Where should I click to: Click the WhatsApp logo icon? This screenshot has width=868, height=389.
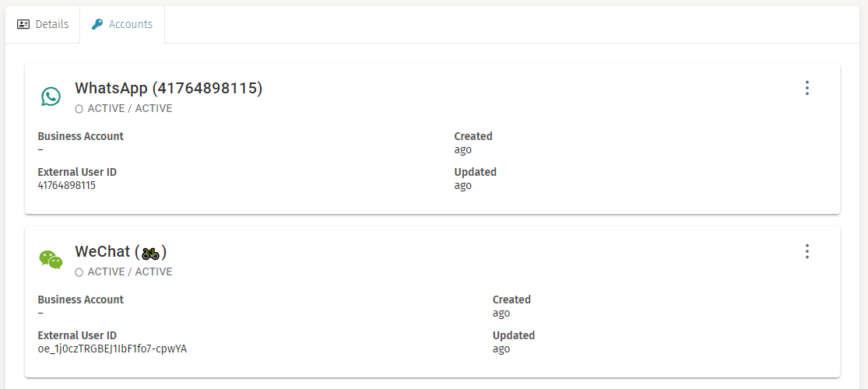click(51, 96)
